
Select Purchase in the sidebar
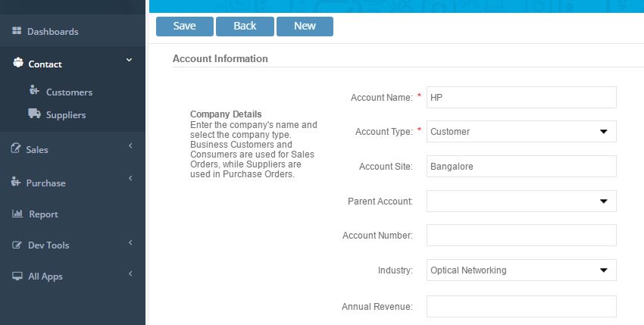tap(45, 183)
